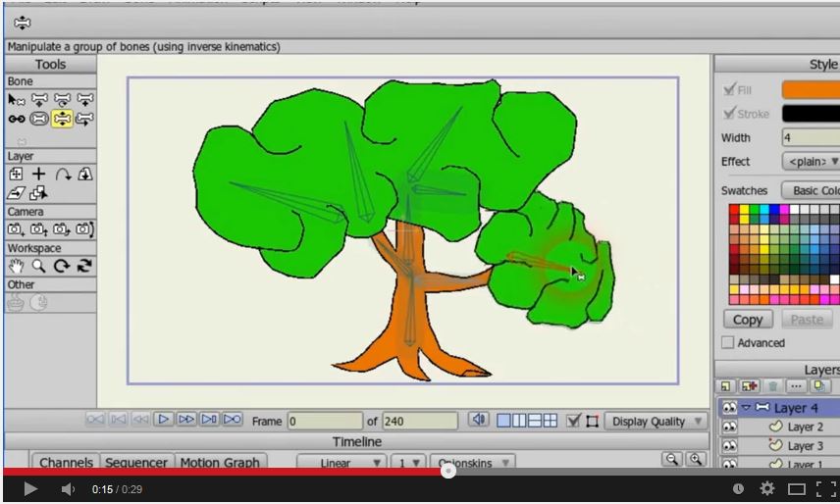Select the Offset Bone tool
This screenshot has height=504, width=840.
pos(84,119)
